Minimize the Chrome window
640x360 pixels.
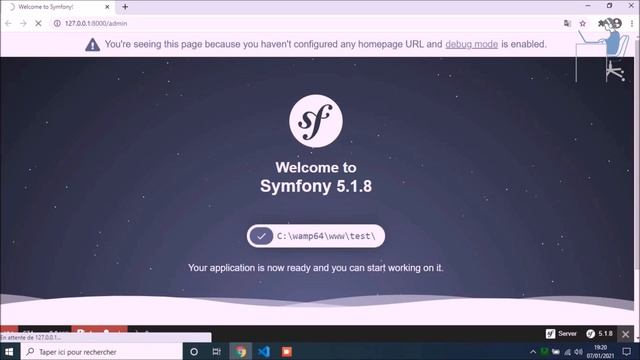coord(588,6)
